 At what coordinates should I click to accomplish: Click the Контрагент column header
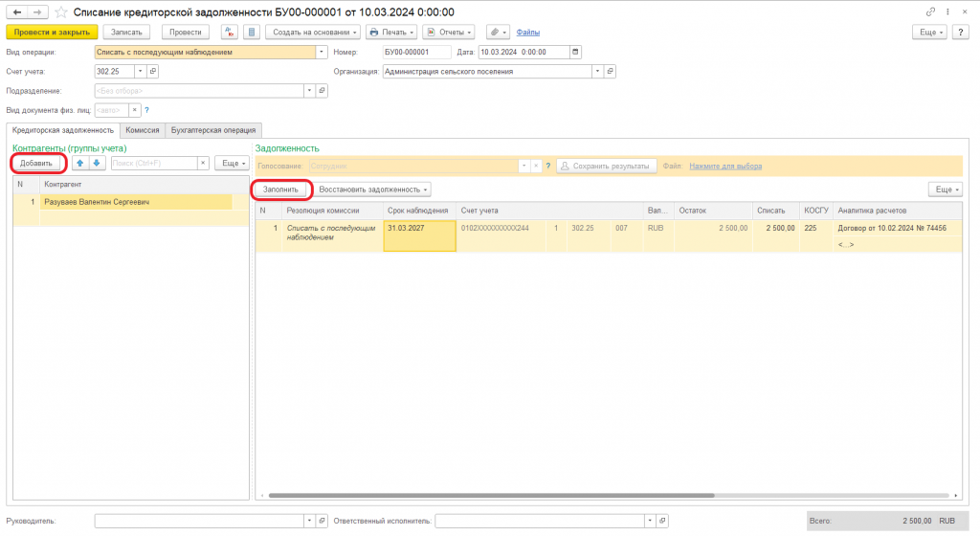point(144,185)
